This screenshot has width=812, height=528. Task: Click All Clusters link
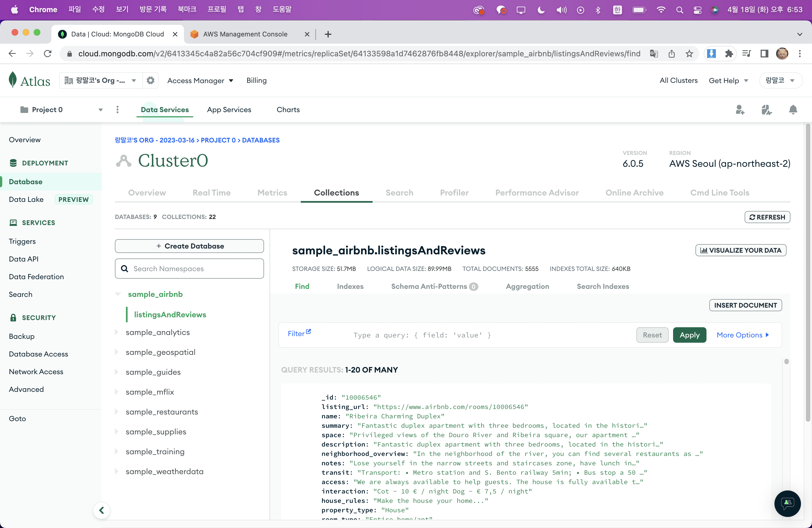(678, 80)
